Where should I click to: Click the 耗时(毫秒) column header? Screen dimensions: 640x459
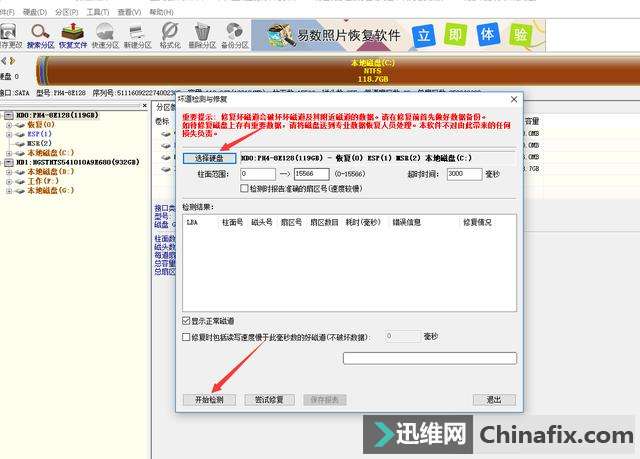(363, 223)
